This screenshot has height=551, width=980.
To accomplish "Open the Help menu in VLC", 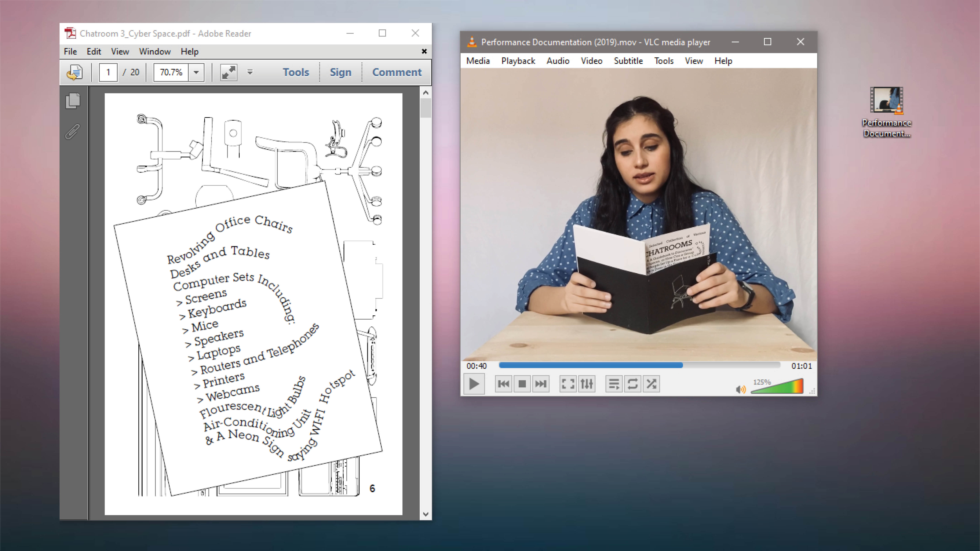I will [723, 61].
